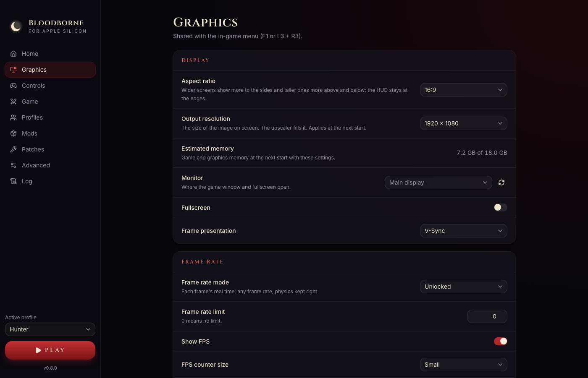
Task: Click the Log scroll icon
Action: (x=13, y=181)
